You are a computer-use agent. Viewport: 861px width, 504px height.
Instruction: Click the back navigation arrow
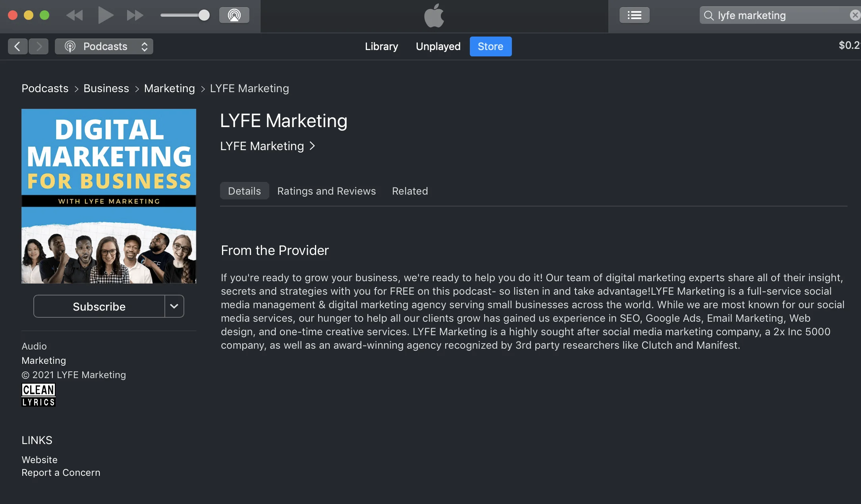(x=17, y=46)
